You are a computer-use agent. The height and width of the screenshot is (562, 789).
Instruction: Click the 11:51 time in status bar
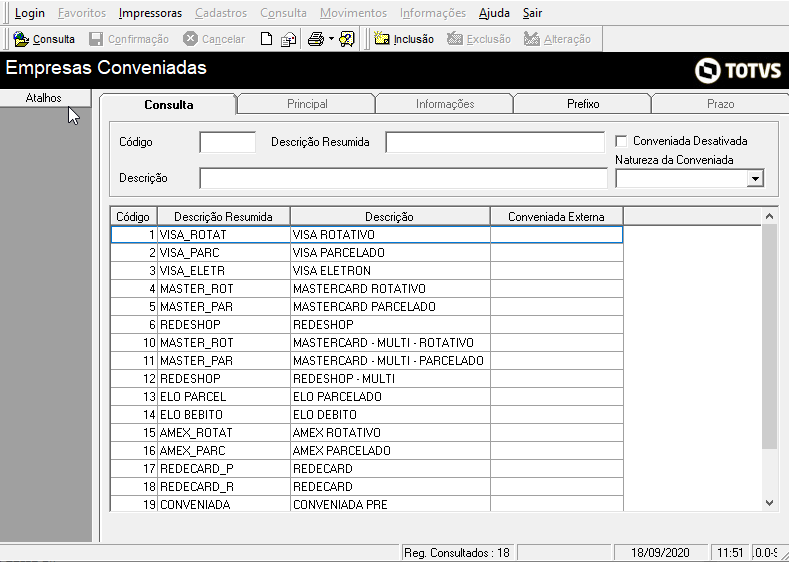730,553
